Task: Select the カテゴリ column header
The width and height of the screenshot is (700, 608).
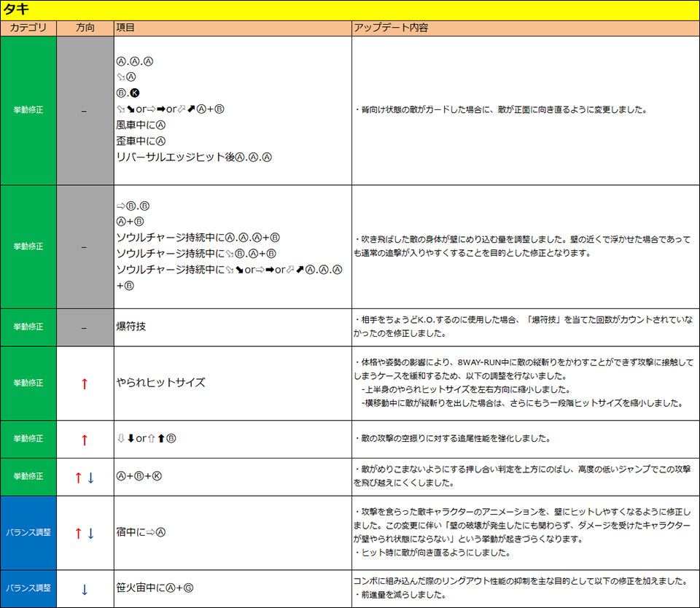Action: click(28, 28)
